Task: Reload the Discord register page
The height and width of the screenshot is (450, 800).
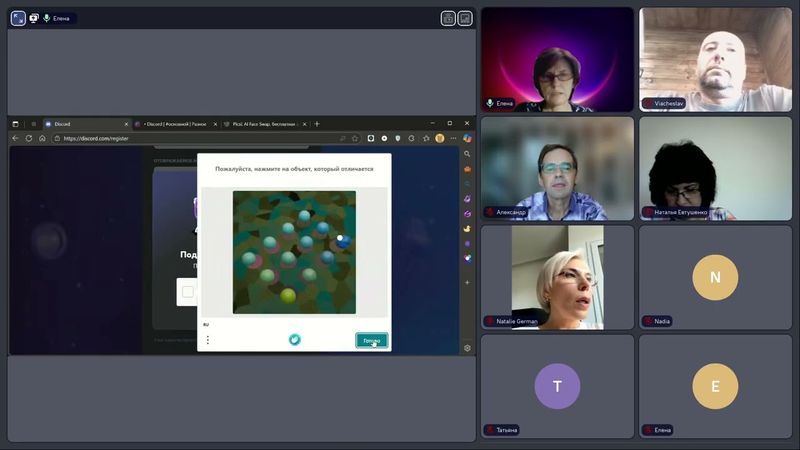Action: pyautogui.click(x=29, y=138)
